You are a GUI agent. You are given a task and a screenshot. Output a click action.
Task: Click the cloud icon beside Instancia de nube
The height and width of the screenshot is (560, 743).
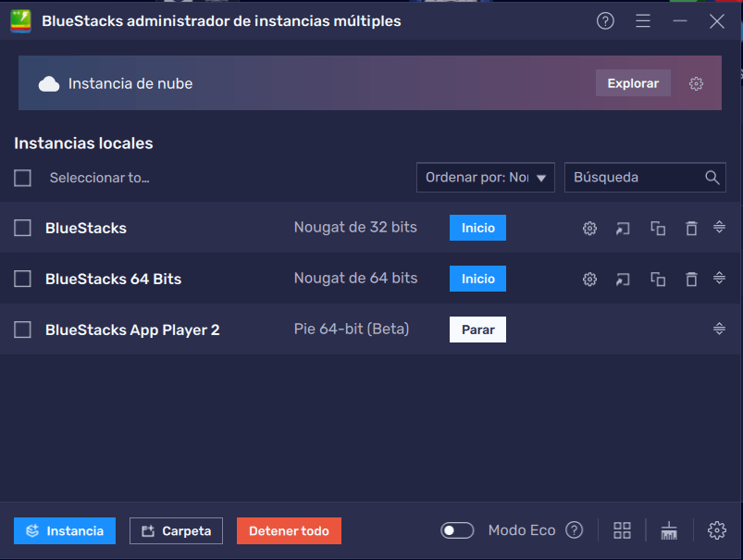(x=49, y=84)
